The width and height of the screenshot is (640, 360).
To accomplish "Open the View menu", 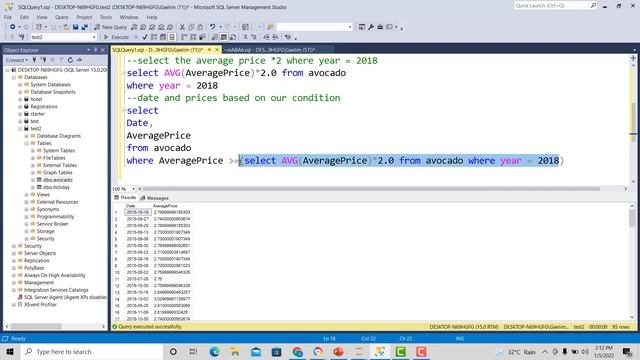I will tap(42, 17).
